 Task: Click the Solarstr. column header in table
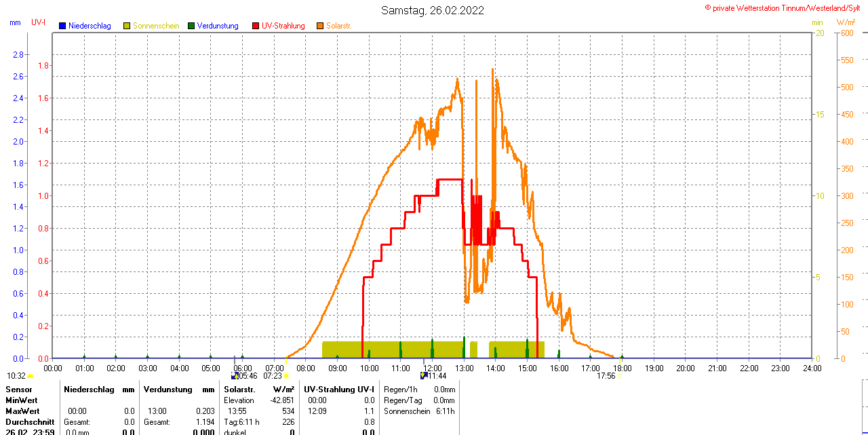click(x=239, y=390)
